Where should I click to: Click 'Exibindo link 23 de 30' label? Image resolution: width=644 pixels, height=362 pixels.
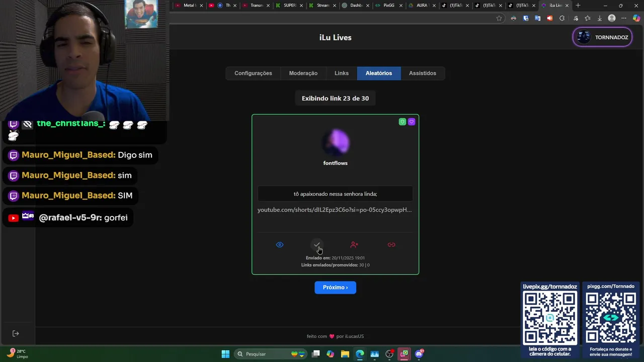click(336, 99)
